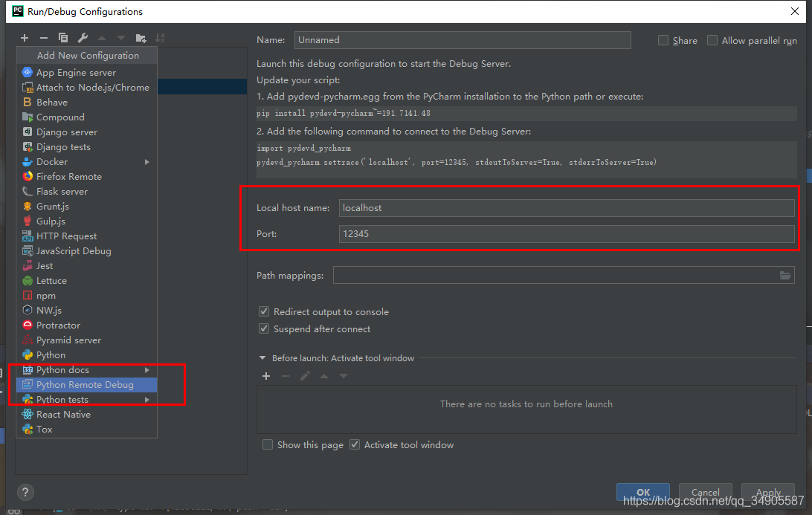Viewport: 812px width, 515px height.
Task: Click the Apply button
Action: coord(768,492)
